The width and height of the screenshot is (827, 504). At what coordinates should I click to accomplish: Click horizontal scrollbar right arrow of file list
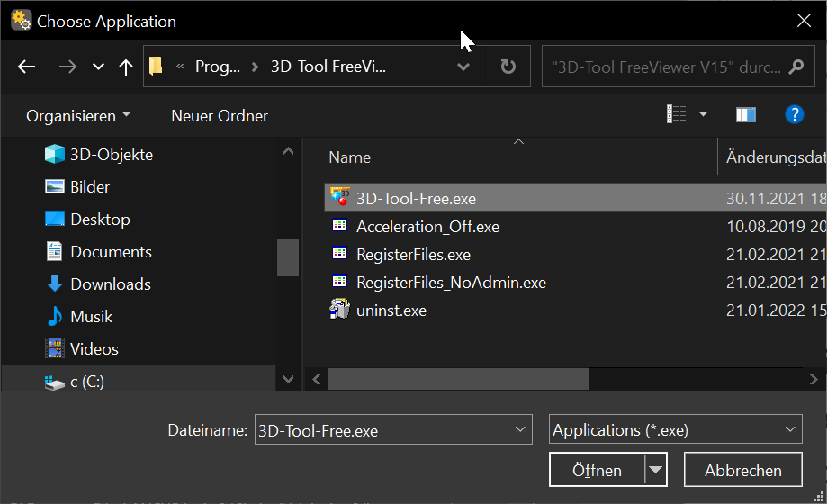point(814,380)
